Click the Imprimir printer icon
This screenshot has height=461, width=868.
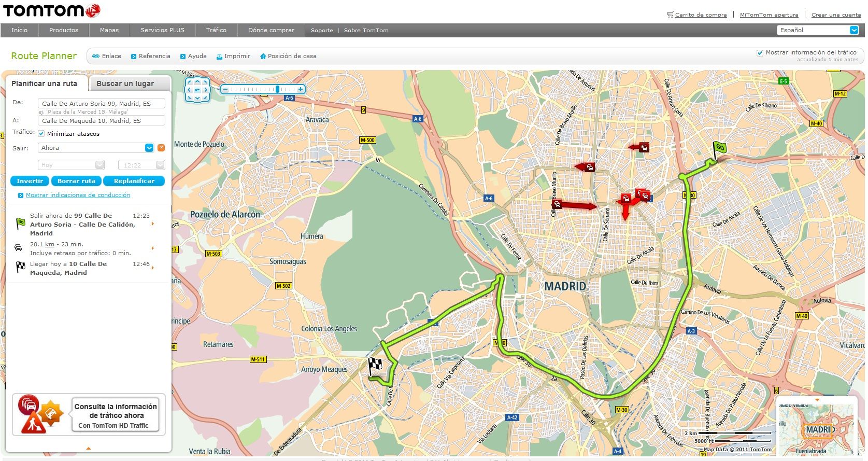(x=219, y=57)
